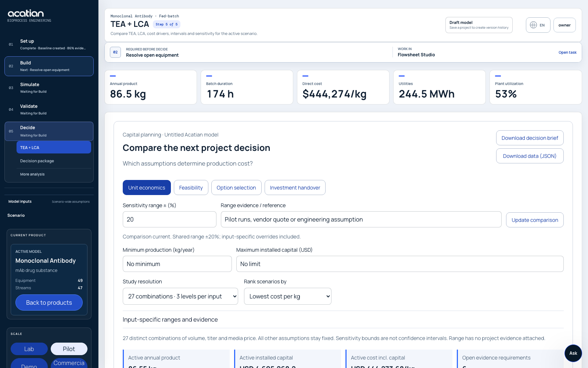Open the More analysis sub-item
The width and height of the screenshot is (588, 368).
pyautogui.click(x=54, y=174)
